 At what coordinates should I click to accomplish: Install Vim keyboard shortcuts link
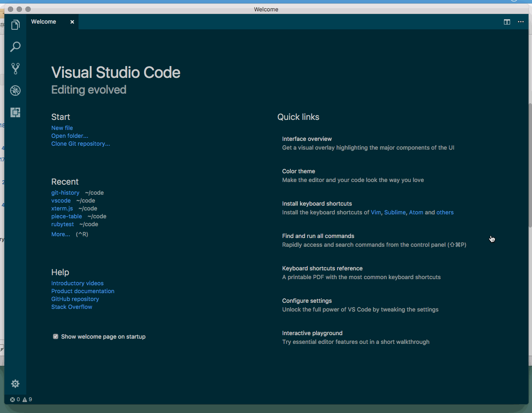376,212
